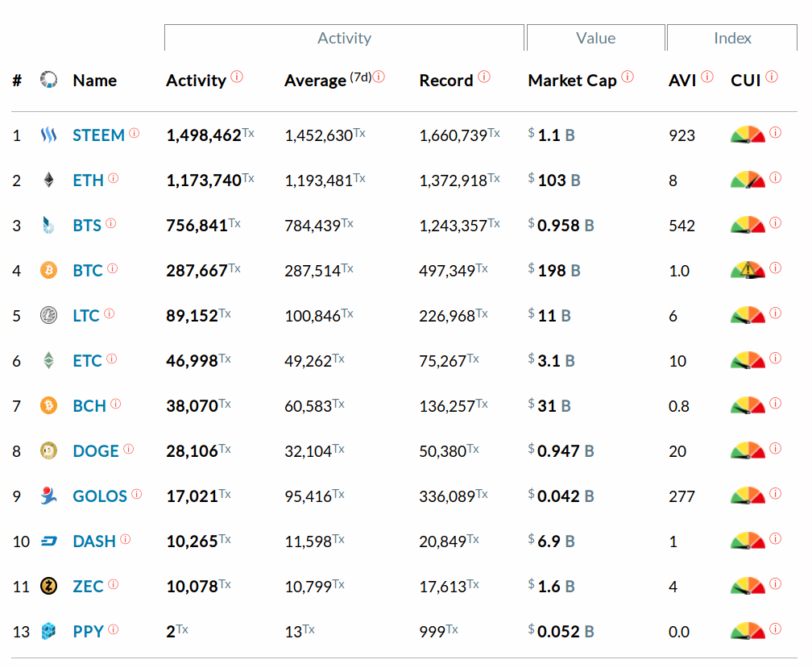Viewport: 812px width, 668px height.
Task: Click the Zcash ZEC logo icon
Action: coord(48,586)
